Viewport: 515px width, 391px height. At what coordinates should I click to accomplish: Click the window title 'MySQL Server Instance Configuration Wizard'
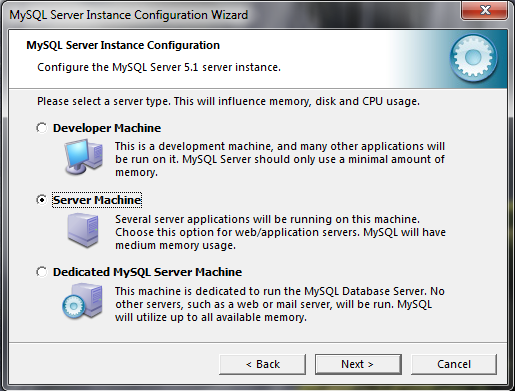[x=129, y=15]
